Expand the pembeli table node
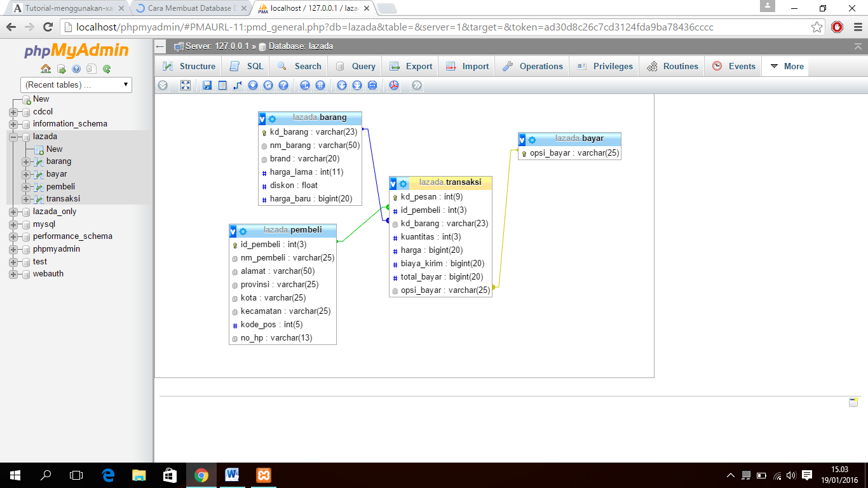The image size is (868, 488). (26, 187)
